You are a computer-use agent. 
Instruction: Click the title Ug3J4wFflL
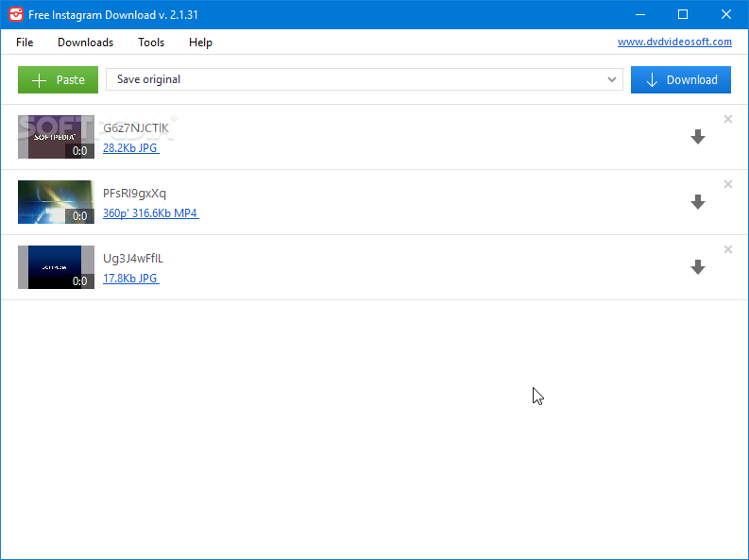pos(133,258)
